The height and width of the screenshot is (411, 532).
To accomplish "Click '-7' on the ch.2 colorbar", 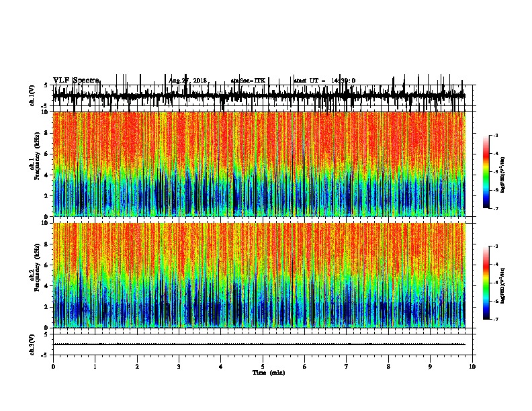I will tap(496, 320).
